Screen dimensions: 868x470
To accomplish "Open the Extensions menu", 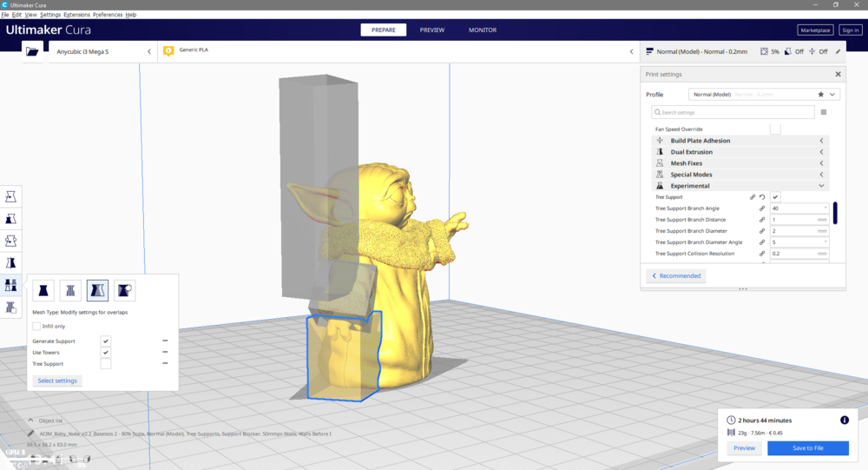I will [x=76, y=15].
